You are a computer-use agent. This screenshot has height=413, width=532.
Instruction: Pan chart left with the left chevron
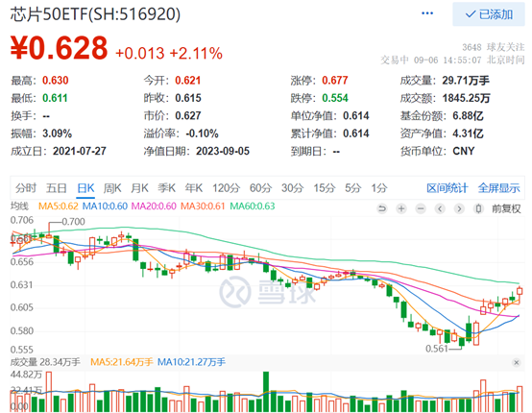[x=440, y=208]
